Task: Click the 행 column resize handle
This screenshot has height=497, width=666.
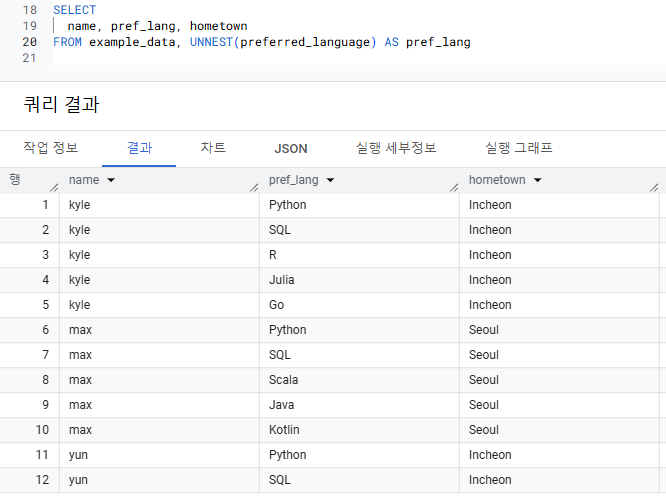Action: (54, 187)
